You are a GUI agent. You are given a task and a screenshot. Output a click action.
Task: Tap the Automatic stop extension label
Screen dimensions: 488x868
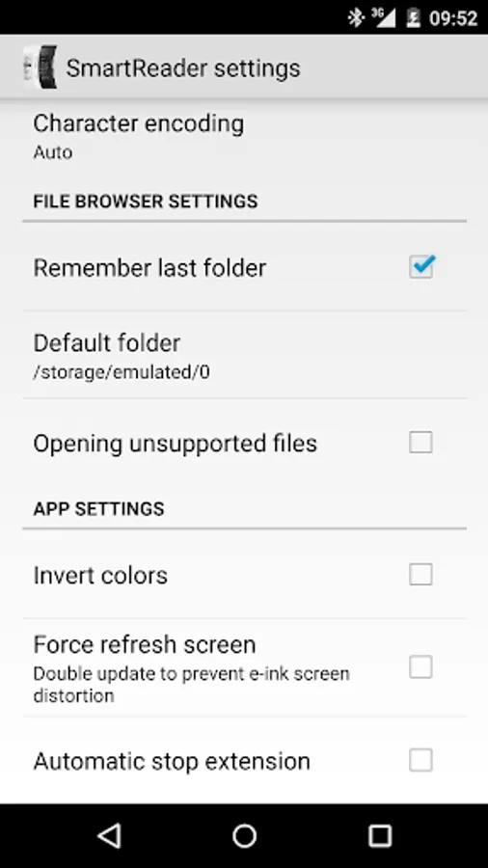[172, 761]
